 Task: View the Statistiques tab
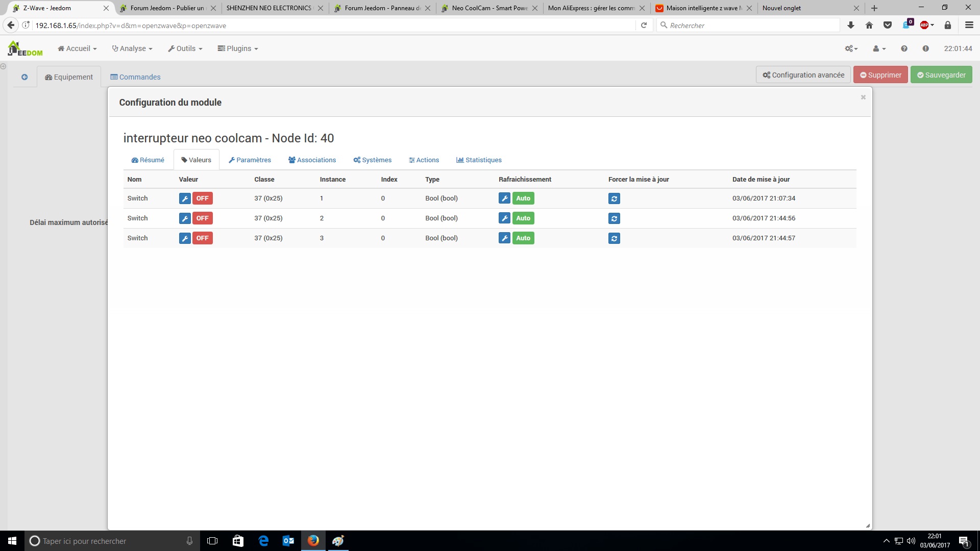click(x=479, y=160)
